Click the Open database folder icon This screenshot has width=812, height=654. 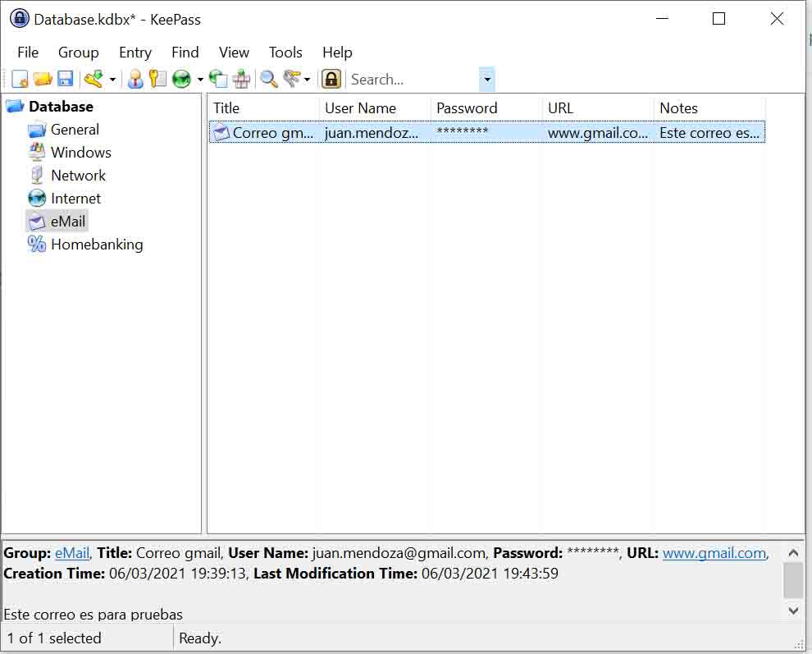pyautogui.click(x=43, y=79)
